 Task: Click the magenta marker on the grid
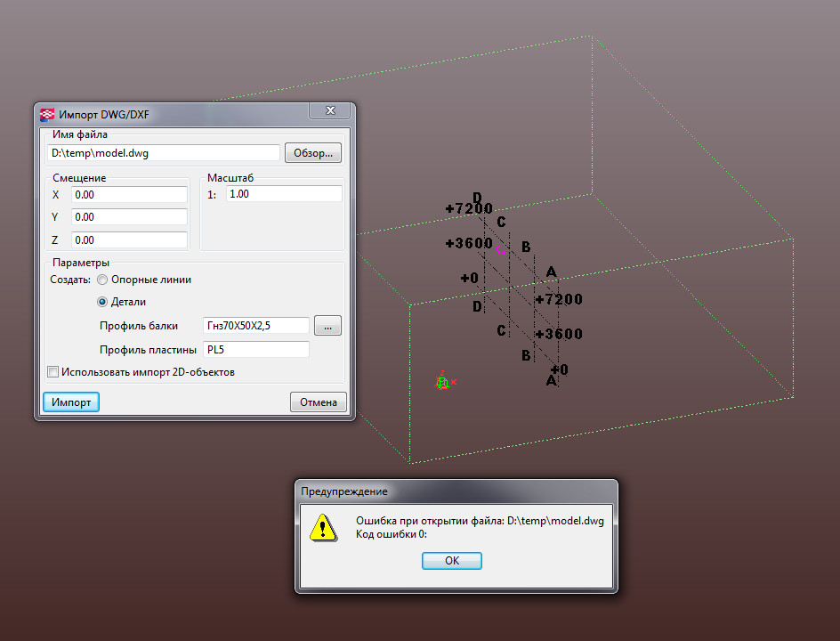pyautogui.click(x=501, y=250)
